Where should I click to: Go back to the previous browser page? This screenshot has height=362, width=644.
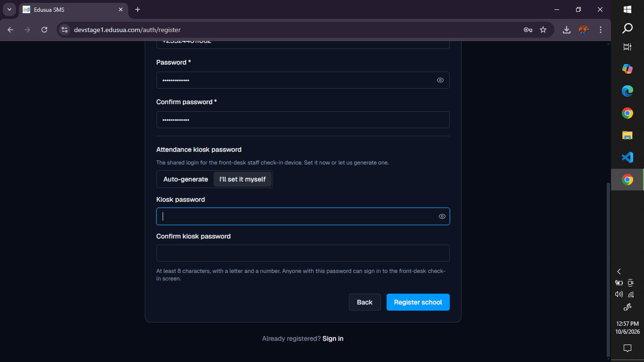[x=11, y=30]
